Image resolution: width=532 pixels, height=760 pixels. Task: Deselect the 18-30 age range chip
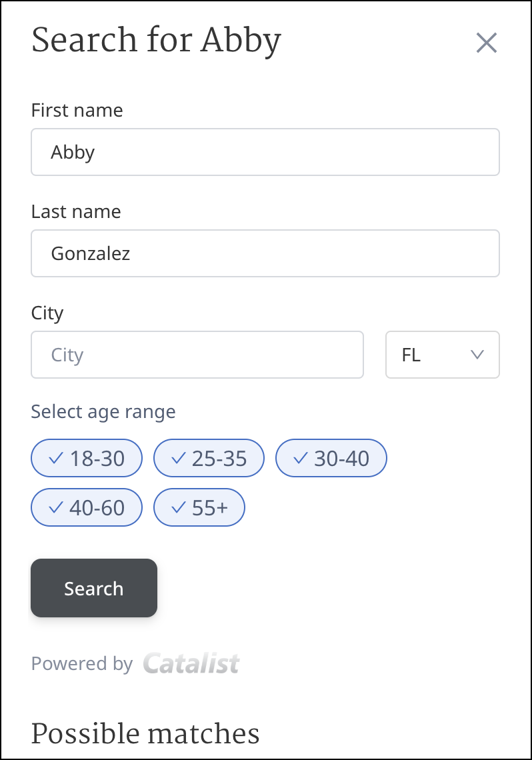[x=87, y=458]
